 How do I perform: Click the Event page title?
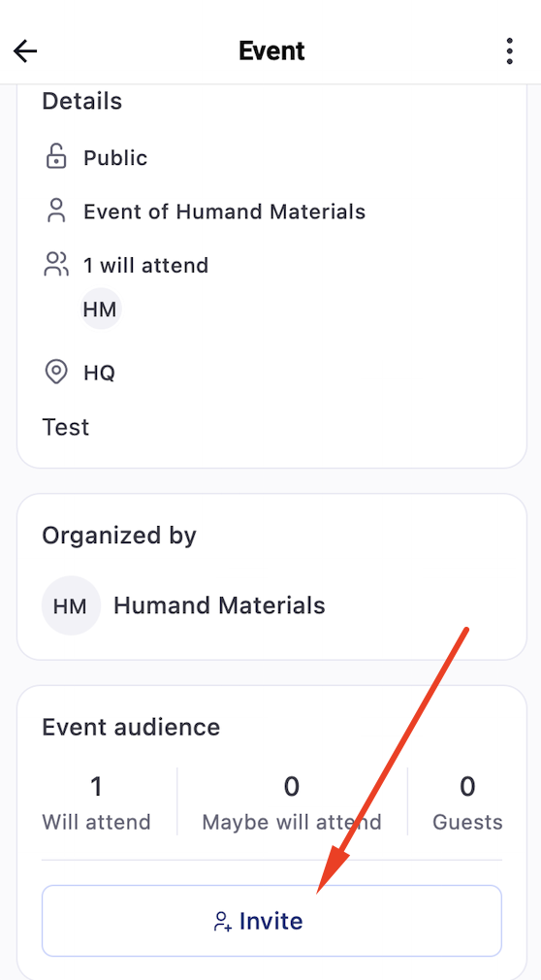[271, 51]
